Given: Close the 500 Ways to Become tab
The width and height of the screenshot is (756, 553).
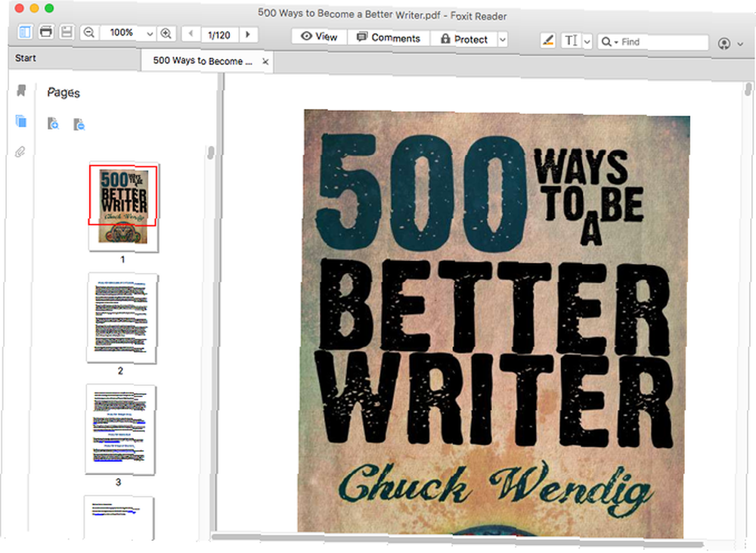Looking at the screenshot, I should [265, 61].
